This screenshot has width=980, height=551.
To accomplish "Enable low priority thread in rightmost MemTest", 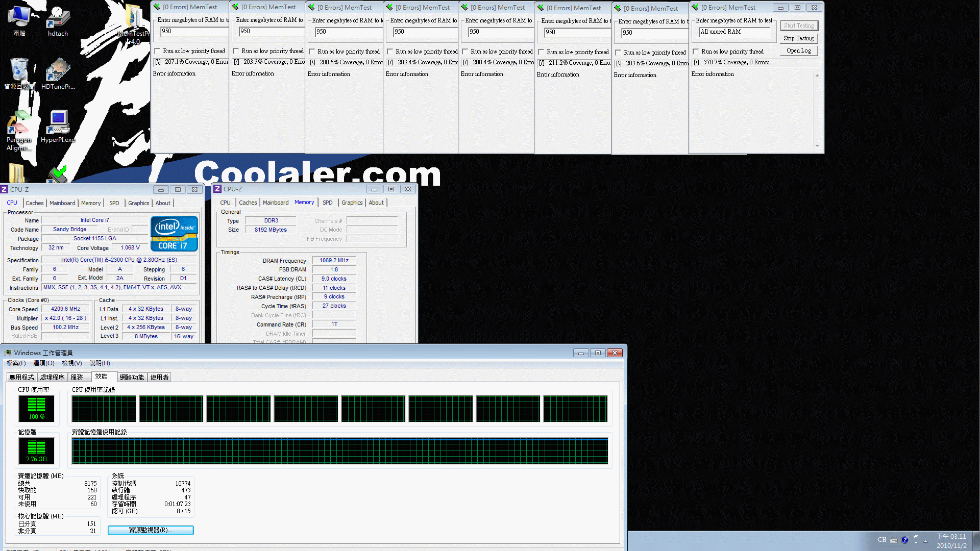I will coord(696,52).
